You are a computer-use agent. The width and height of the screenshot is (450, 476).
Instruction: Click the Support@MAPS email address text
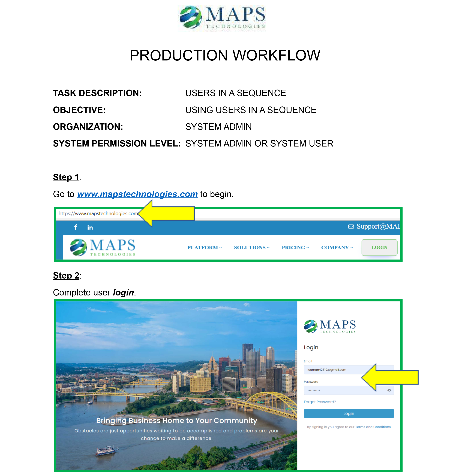point(378,227)
